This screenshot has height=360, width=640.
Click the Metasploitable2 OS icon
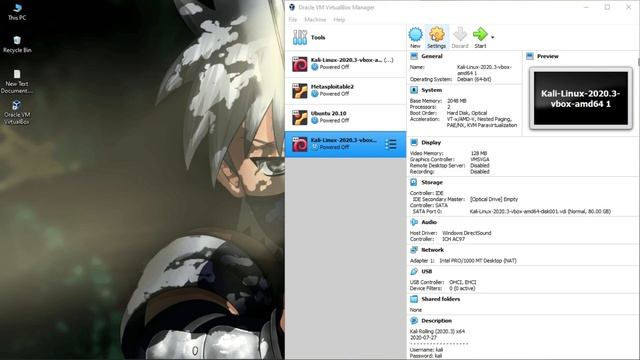300,91
